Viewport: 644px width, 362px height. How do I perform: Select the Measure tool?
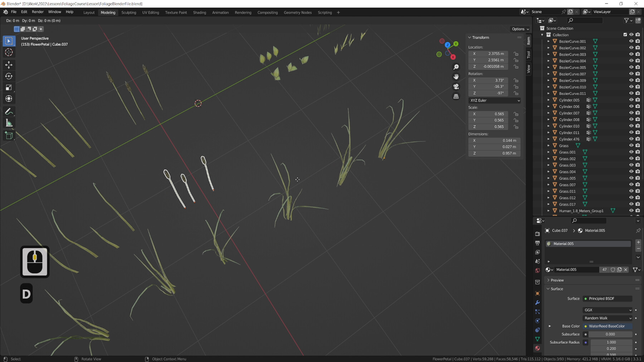pos(9,123)
